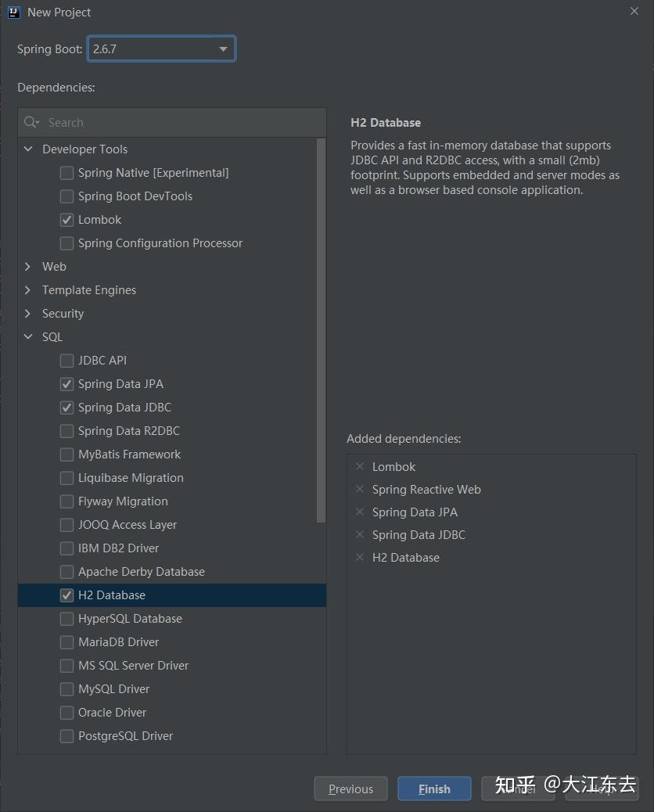Close the New Project dialog
Image resolution: width=654 pixels, height=812 pixels.
[634, 12]
